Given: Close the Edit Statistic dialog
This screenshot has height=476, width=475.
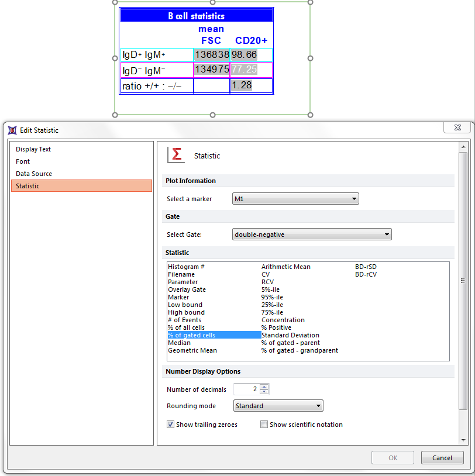Looking at the screenshot, I should click(x=456, y=127).
